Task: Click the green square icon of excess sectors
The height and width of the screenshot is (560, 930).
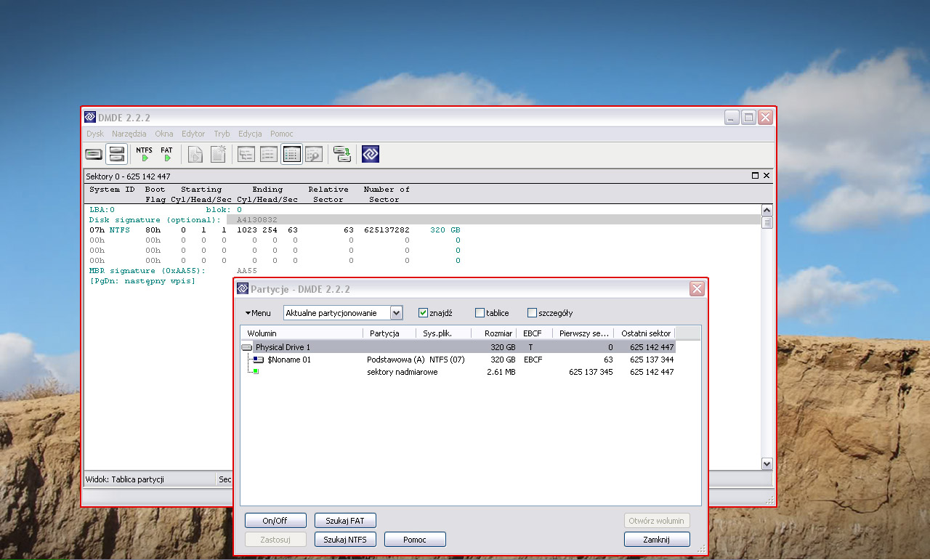Action: tap(256, 372)
